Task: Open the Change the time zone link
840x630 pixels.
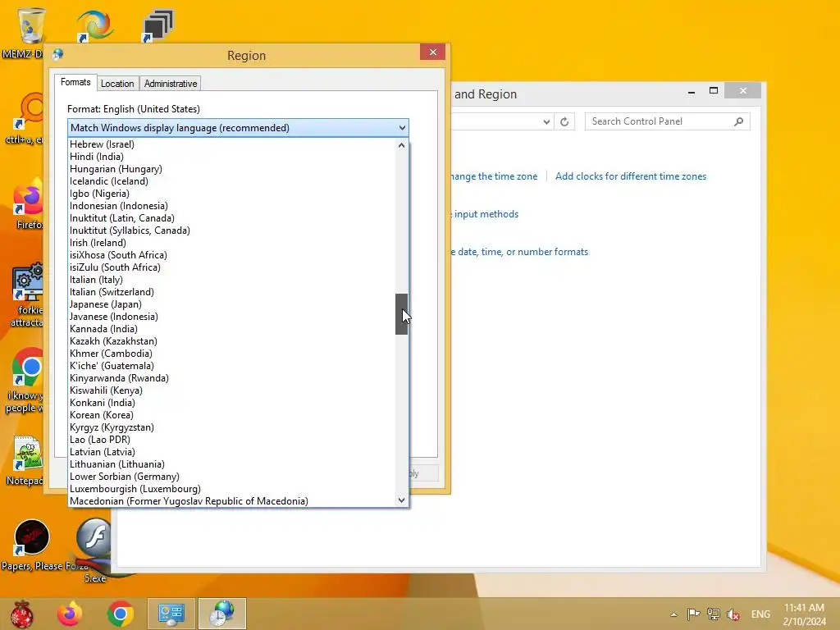Action: click(x=493, y=176)
